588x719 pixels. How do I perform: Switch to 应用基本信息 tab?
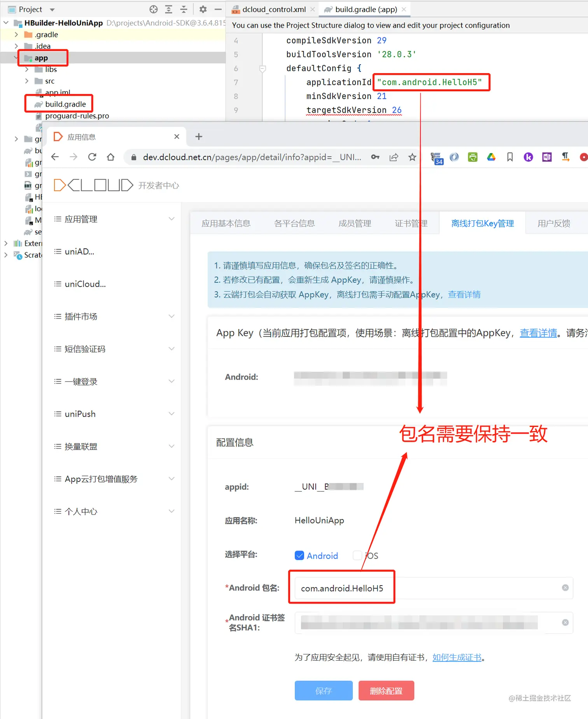226,223
